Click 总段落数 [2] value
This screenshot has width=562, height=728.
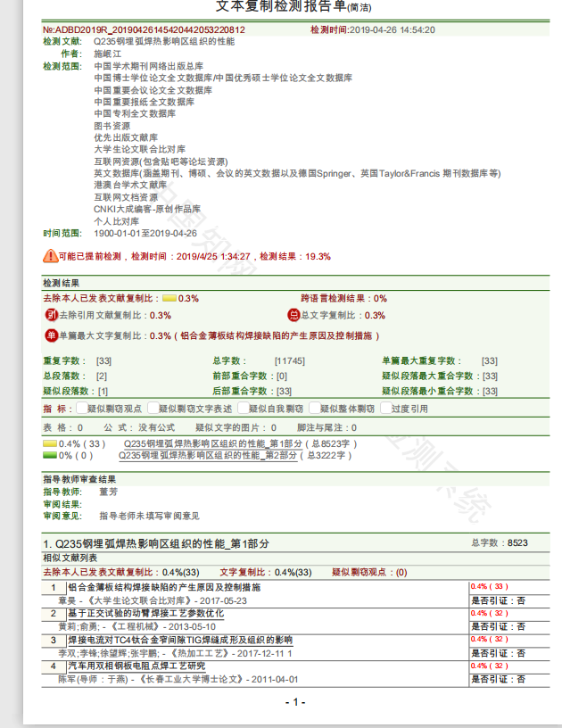pos(102,376)
